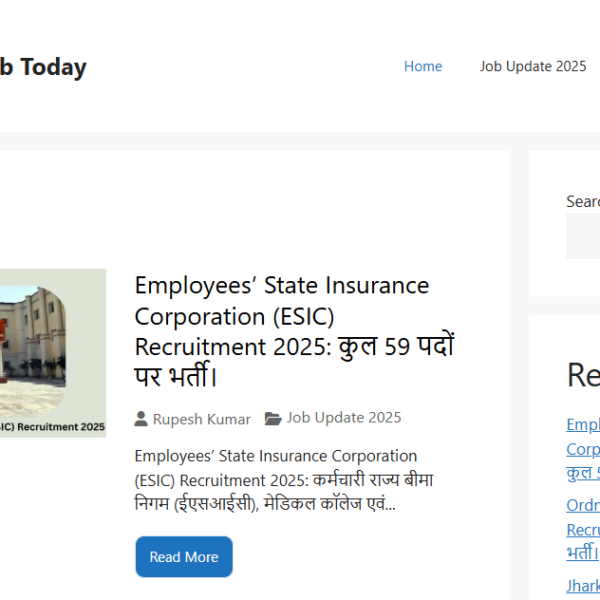Viewport: 600px width, 600px height.
Task: Open the Employees recent post sidebar link
Action: [x=583, y=449]
